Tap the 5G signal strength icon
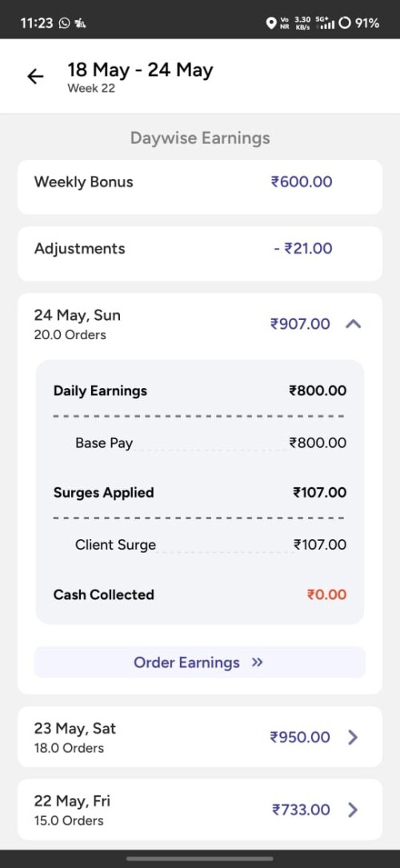Screen dimensions: 400x868 pyautogui.click(x=325, y=22)
